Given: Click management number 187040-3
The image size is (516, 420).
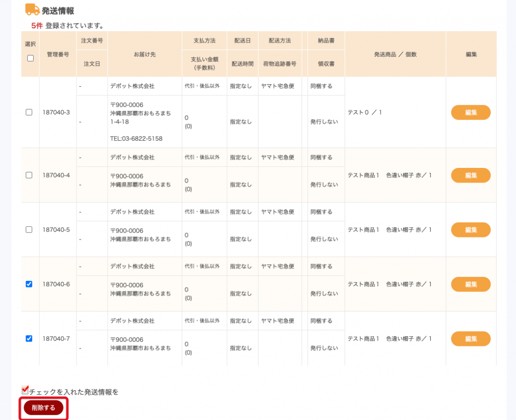Looking at the screenshot, I should tap(56, 112).
